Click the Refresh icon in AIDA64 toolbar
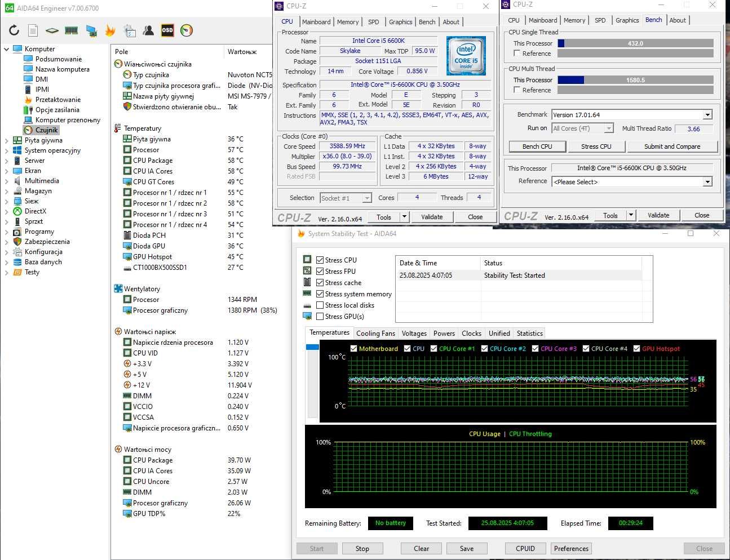The image size is (730, 560). pos(14,30)
